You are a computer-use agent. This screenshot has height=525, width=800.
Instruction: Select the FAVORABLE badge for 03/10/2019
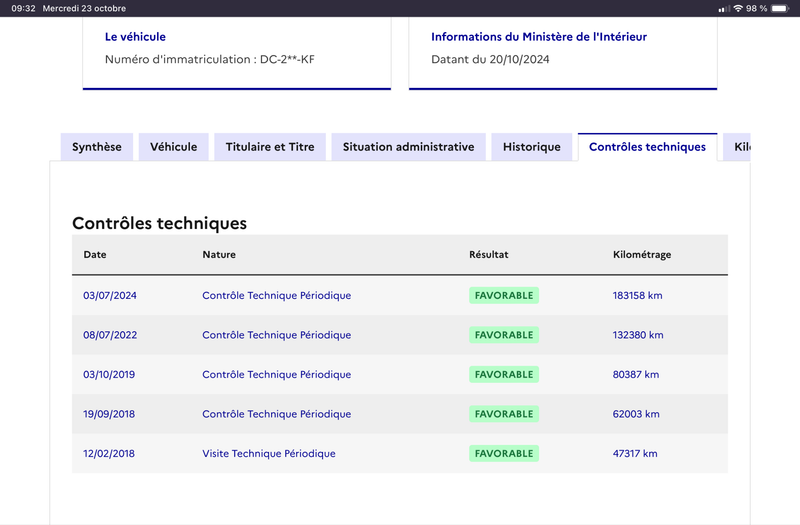point(504,374)
